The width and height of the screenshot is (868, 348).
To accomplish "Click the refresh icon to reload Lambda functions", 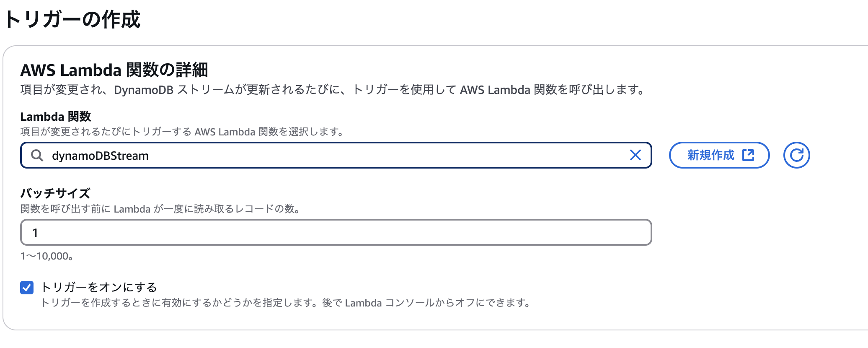I will tap(796, 155).
